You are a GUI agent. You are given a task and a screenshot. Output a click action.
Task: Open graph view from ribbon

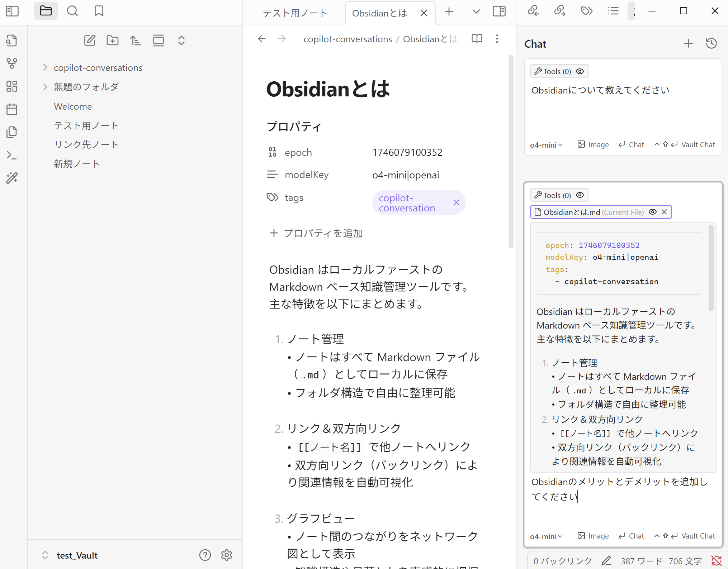click(x=12, y=63)
